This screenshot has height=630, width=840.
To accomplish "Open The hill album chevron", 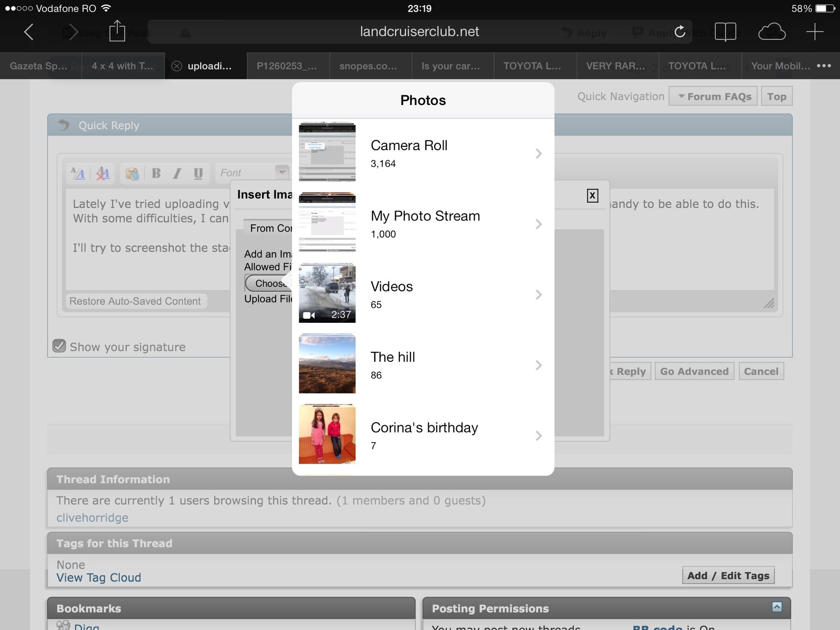I will (539, 365).
